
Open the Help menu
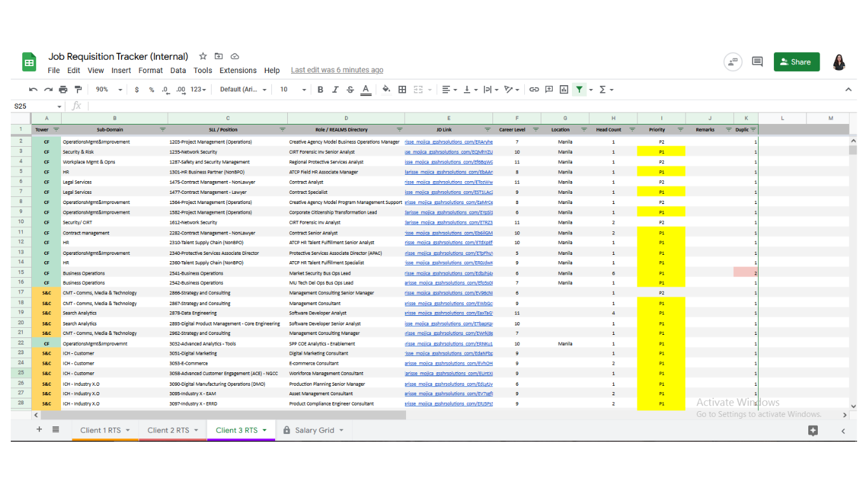[272, 71]
